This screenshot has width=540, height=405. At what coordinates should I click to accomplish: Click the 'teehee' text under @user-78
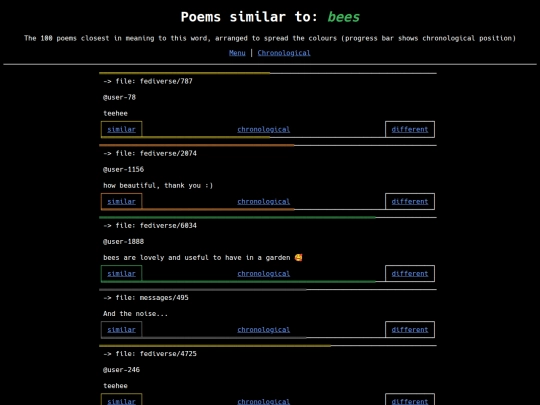pyautogui.click(x=115, y=113)
